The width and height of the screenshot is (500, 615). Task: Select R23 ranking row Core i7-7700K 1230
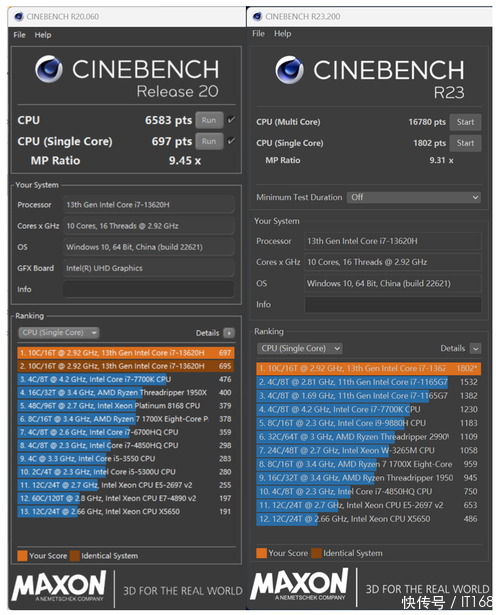369,409
